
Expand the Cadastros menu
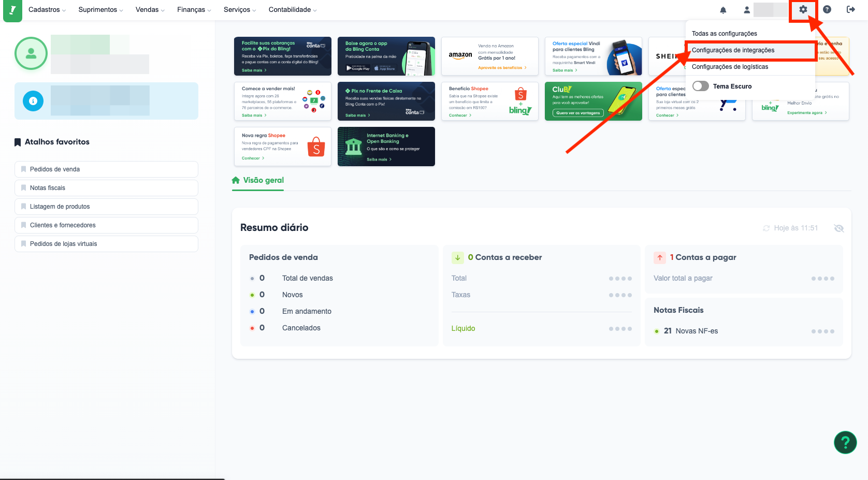pyautogui.click(x=47, y=10)
